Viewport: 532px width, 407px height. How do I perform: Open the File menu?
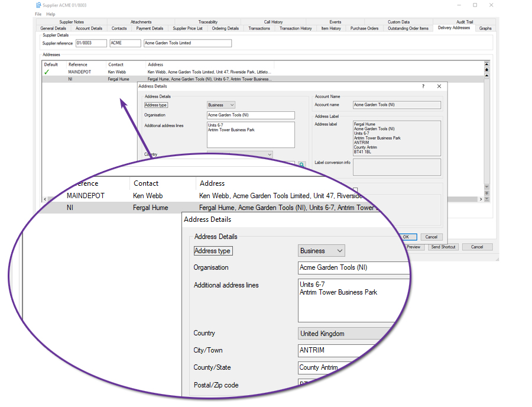point(38,14)
